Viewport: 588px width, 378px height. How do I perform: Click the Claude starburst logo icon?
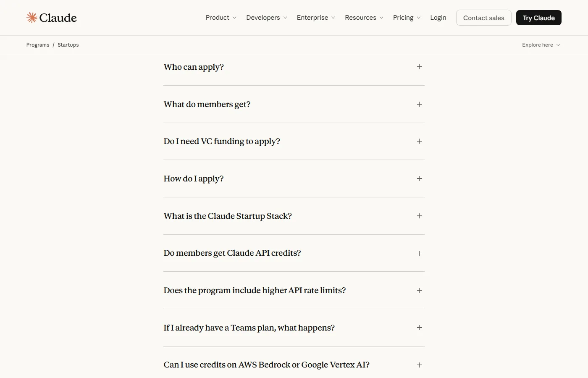pyautogui.click(x=32, y=18)
